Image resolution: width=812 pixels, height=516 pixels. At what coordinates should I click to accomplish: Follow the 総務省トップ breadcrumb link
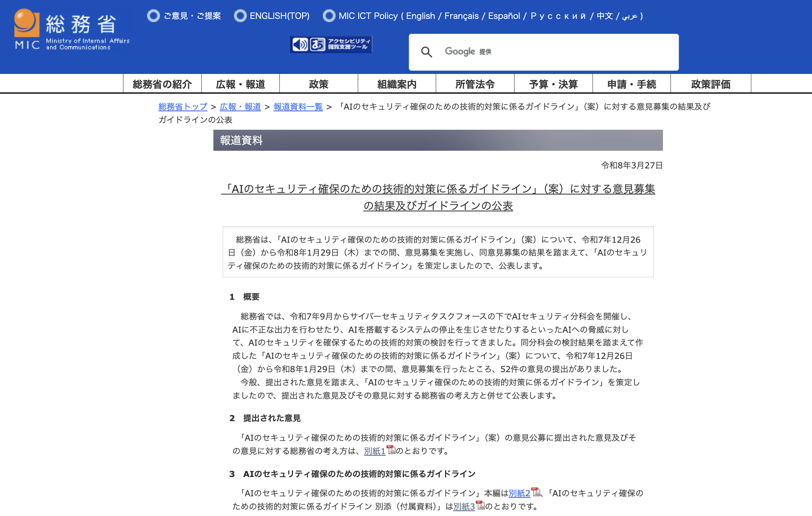[x=182, y=106]
